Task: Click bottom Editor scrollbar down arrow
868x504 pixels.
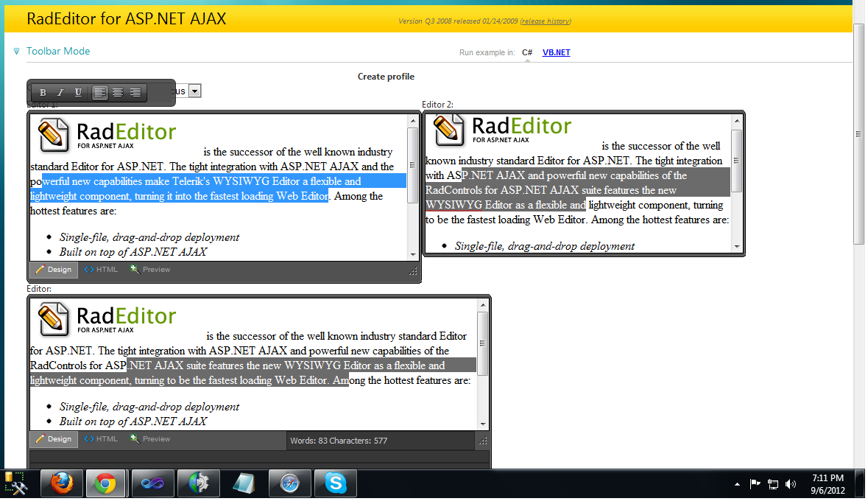Action: click(x=483, y=424)
